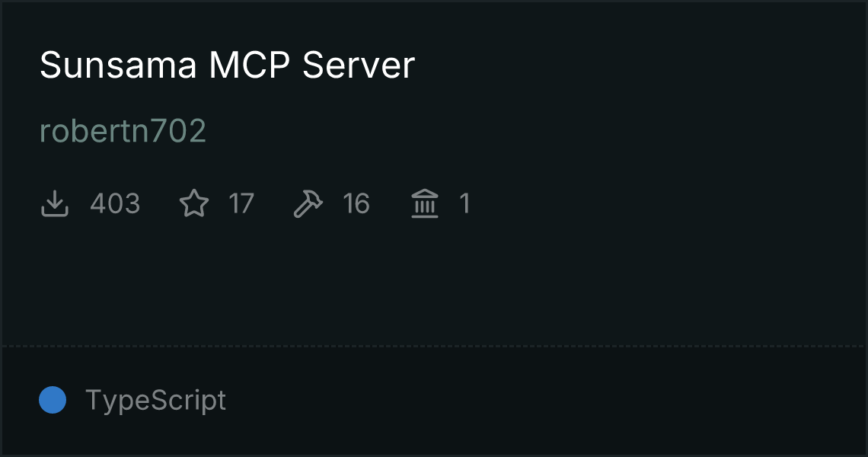Star the server using the star icon
This screenshot has height=457, width=868.
click(x=194, y=203)
